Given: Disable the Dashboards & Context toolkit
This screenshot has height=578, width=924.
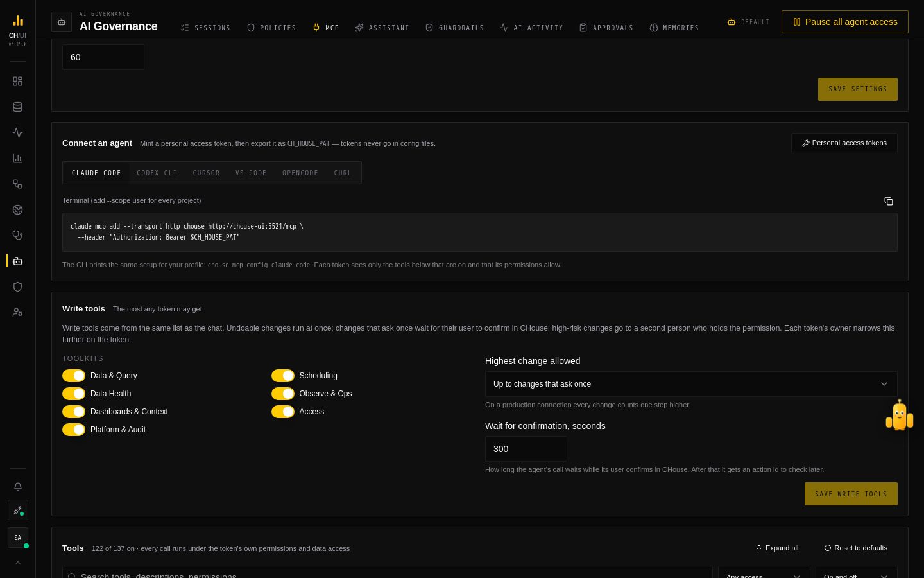Looking at the screenshot, I should coord(74,412).
